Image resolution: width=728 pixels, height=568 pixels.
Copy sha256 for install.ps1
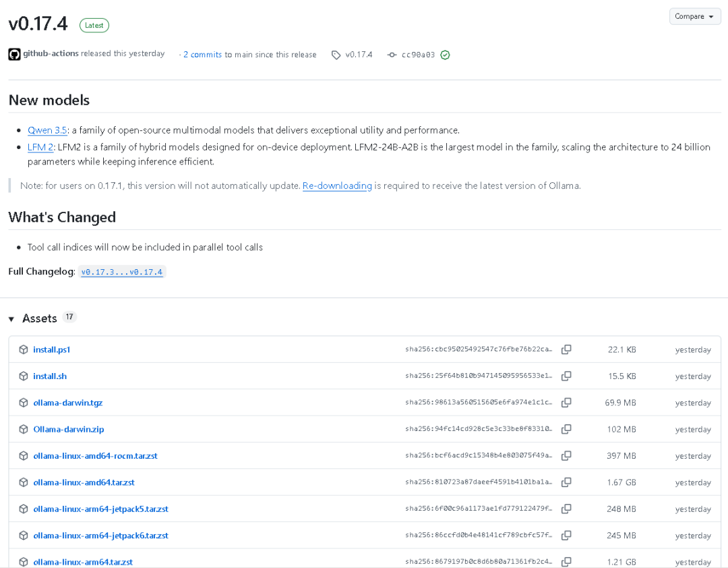coord(566,349)
